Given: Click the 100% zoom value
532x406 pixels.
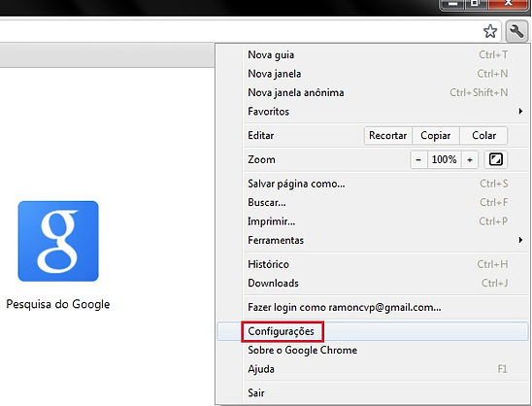Looking at the screenshot, I should [x=444, y=159].
